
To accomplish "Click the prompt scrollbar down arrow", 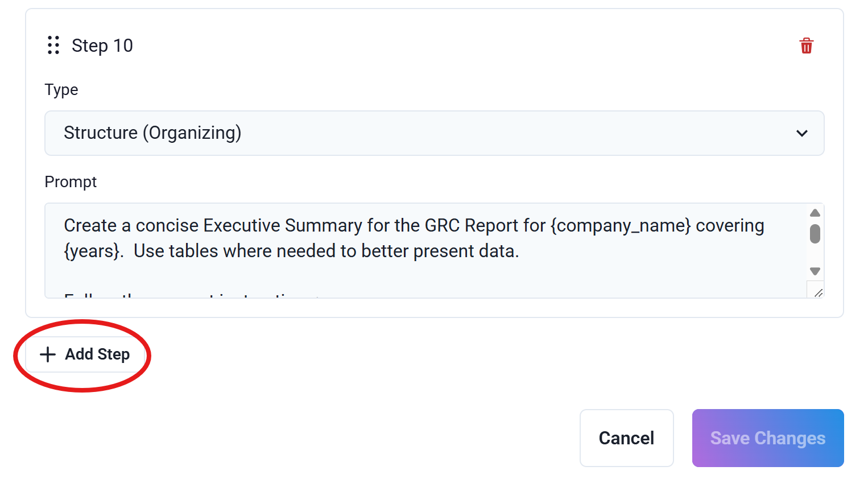I will (815, 271).
